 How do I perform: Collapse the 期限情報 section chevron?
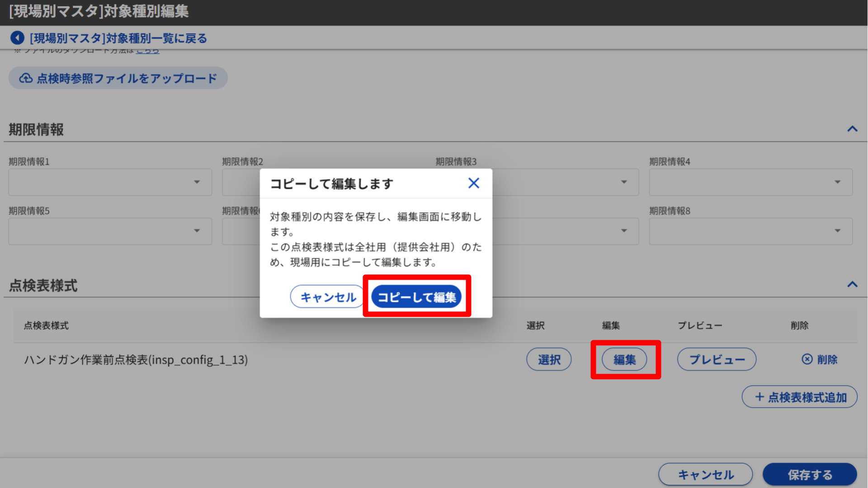coord(852,129)
